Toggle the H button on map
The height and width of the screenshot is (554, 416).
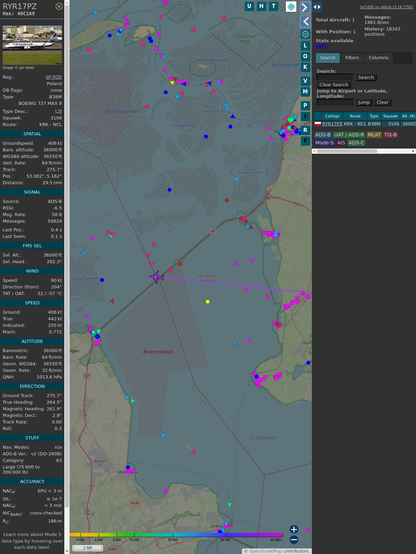click(262, 6)
